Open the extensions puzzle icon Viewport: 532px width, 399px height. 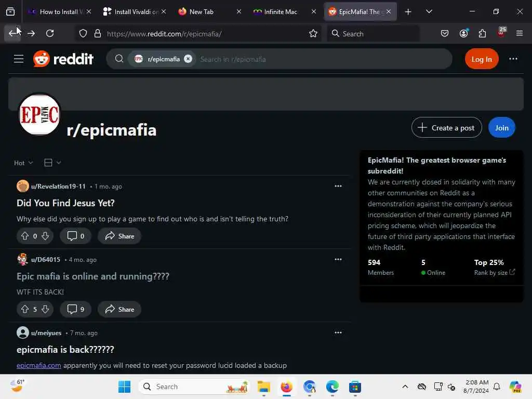pyautogui.click(x=483, y=33)
